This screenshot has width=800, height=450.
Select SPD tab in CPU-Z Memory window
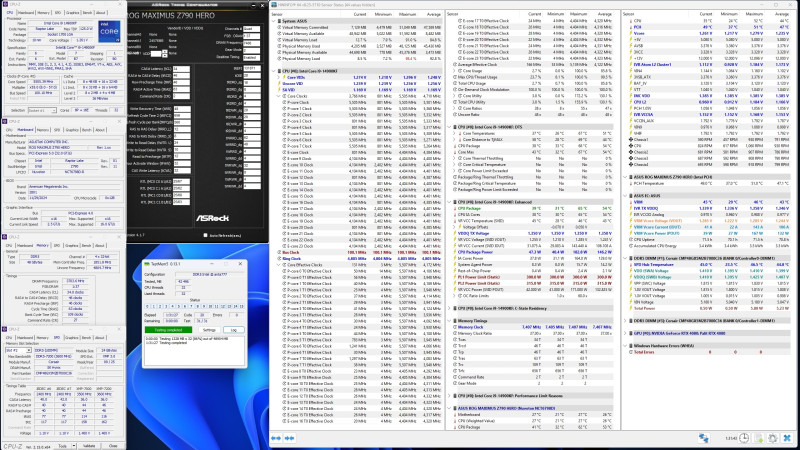click(x=57, y=245)
